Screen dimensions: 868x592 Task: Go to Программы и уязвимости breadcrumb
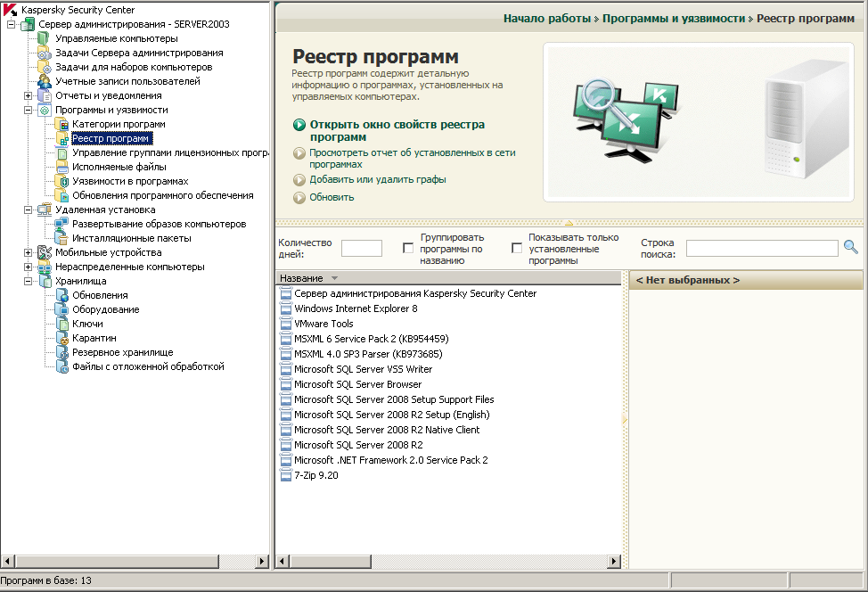pyautogui.click(x=674, y=18)
